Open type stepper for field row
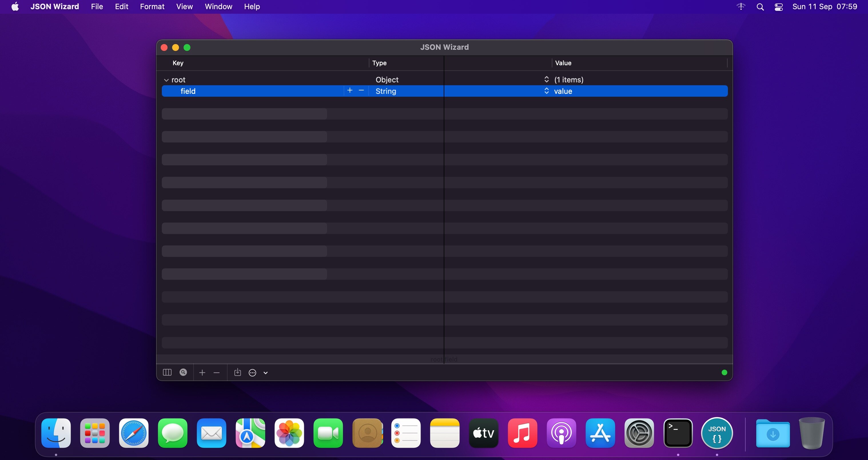This screenshot has width=868, height=460. [x=546, y=91]
